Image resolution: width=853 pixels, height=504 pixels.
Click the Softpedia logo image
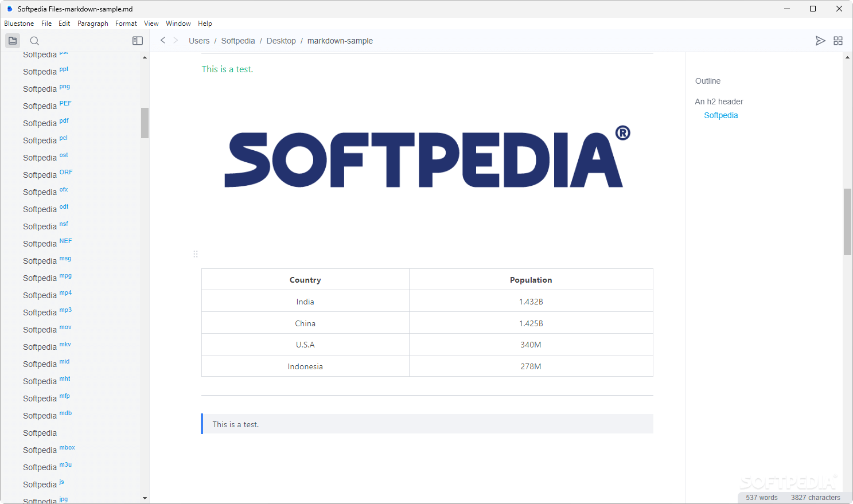pos(427,157)
